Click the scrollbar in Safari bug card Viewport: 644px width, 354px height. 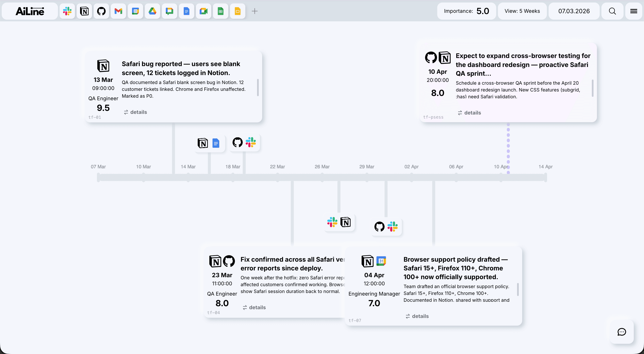click(x=258, y=87)
